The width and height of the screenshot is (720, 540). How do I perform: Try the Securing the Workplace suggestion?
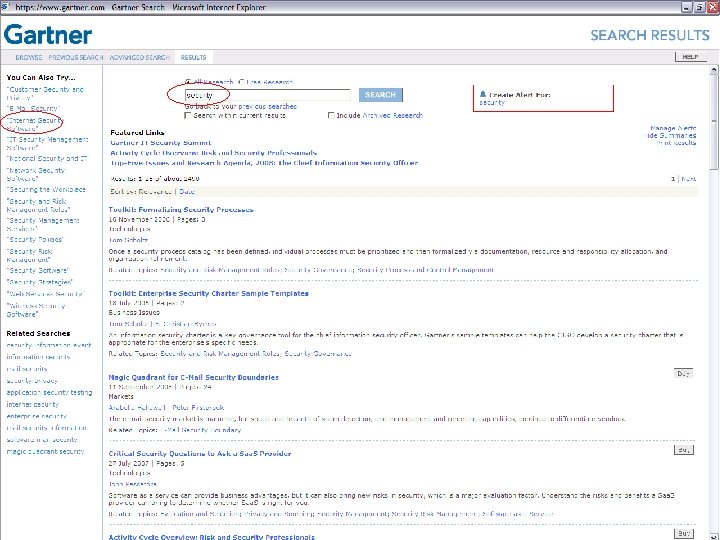[x=46, y=189]
